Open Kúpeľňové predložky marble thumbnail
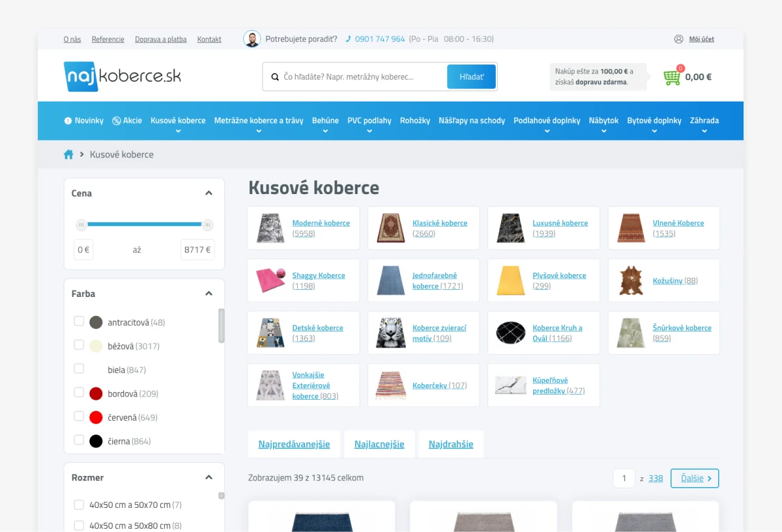The image size is (782, 532). (511, 385)
